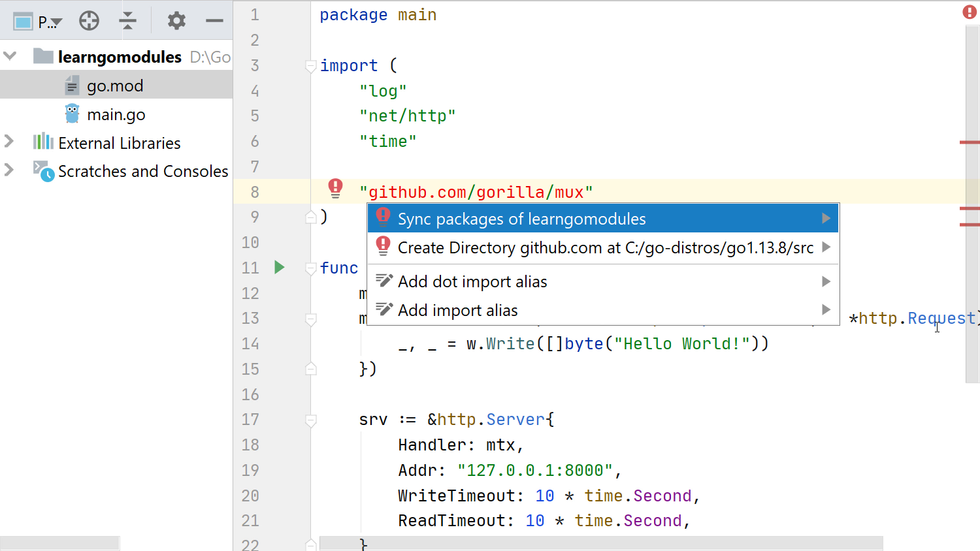Click http.Server on line 17
The image size is (980, 551).
click(x=491, y=419)
